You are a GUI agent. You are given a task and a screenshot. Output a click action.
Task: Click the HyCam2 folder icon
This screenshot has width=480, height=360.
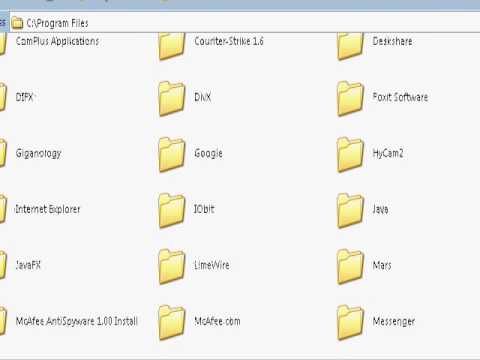[x=350, y=154]
